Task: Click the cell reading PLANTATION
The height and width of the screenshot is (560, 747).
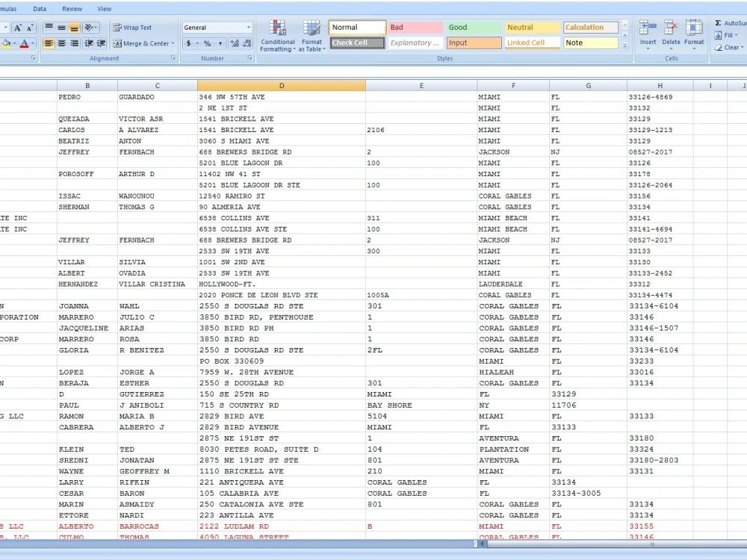Action: coord(513,449)
